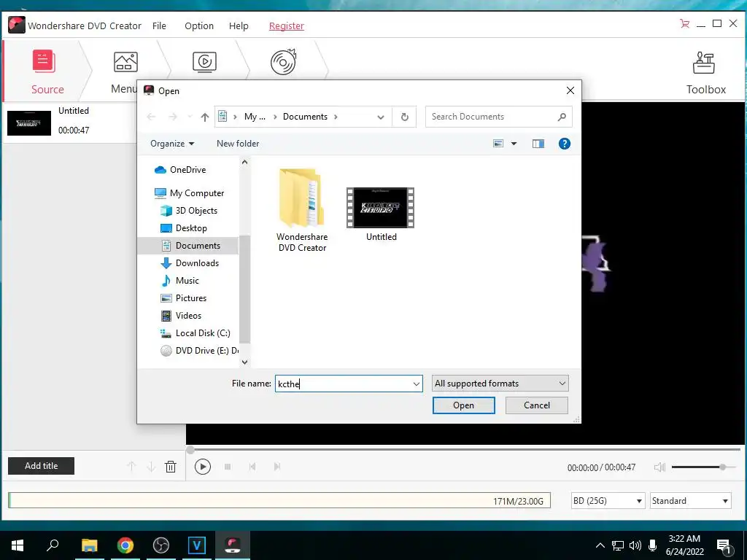Refresh the Documents folder view

coord(404,117)
